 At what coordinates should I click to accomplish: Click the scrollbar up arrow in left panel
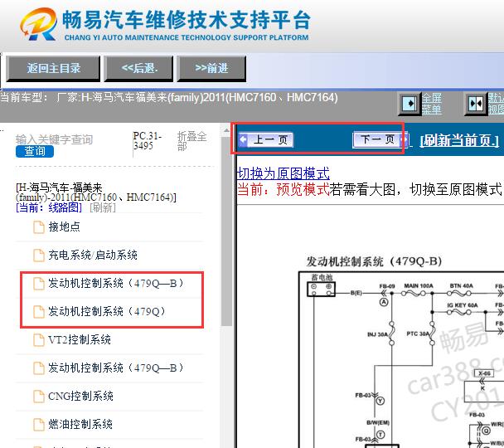226,129
